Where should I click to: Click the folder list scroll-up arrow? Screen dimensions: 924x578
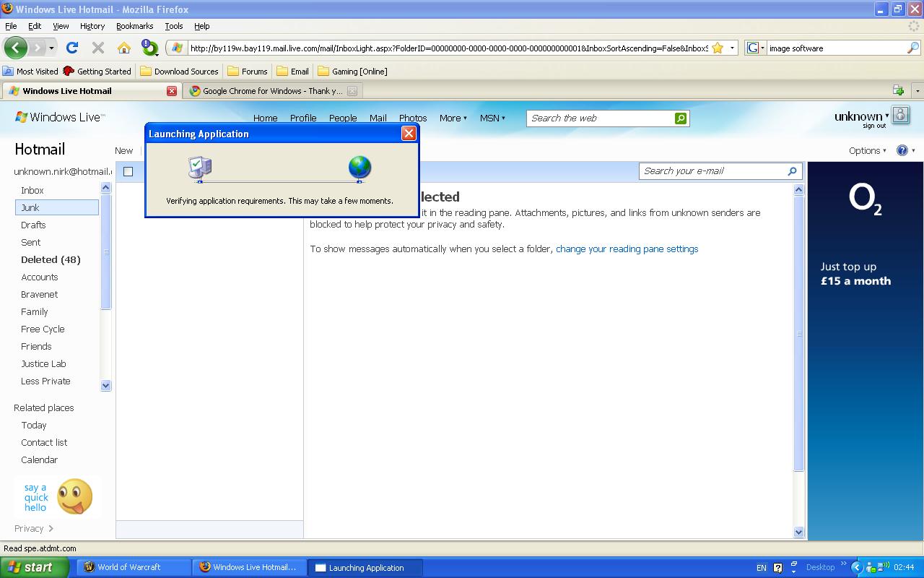point(106,188)
